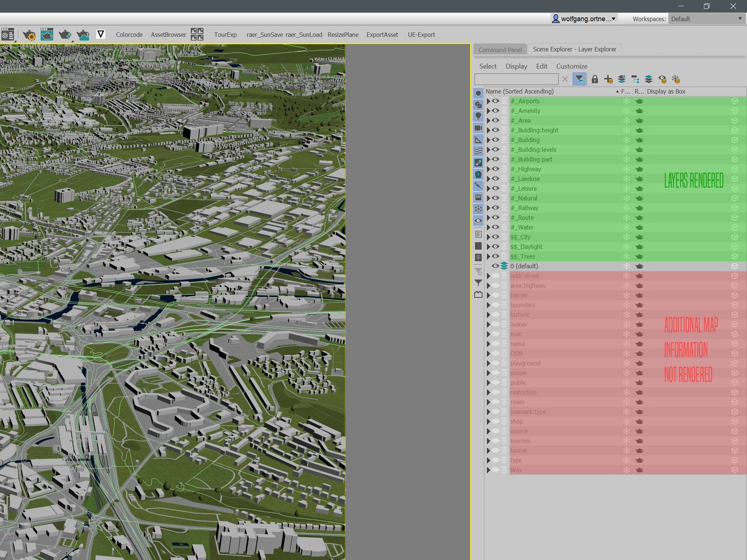Open the Select menu in Scene Explorer
Viewport: 747px width, 560px height.
[x=488, y=66]
